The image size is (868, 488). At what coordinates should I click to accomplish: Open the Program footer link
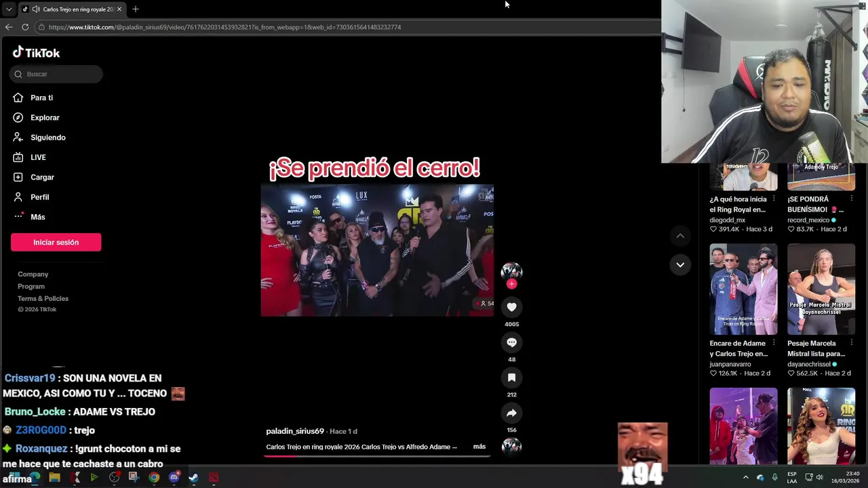31,287
